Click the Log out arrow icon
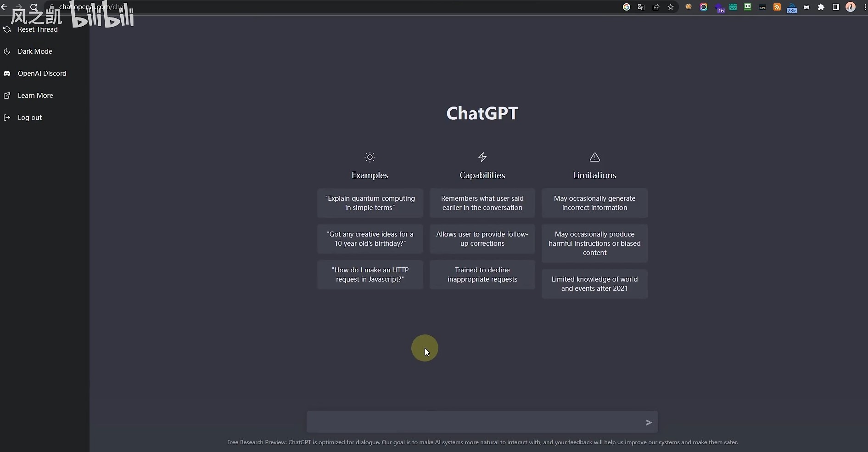This screenshot has height=452, width=868. pos(7,118)
